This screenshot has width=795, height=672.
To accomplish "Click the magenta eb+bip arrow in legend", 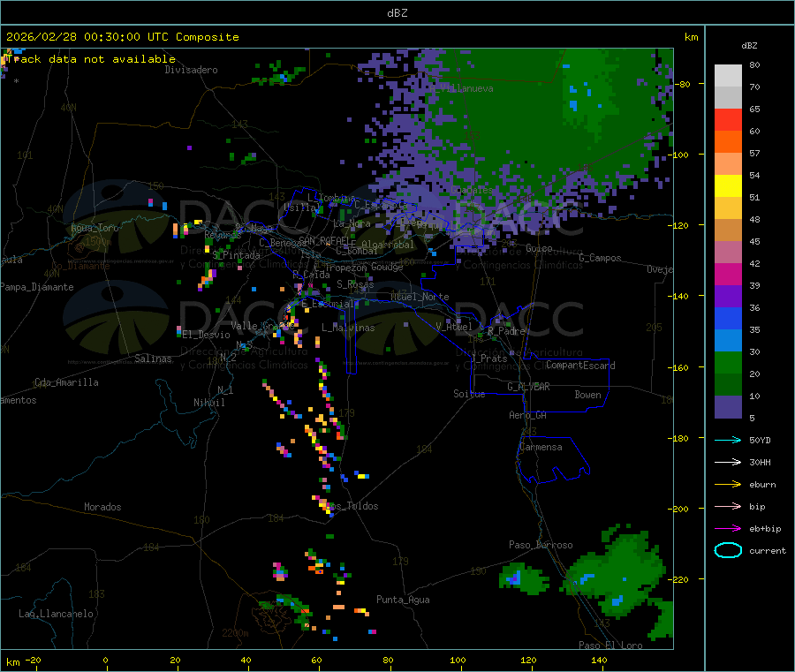I will 728,529.
